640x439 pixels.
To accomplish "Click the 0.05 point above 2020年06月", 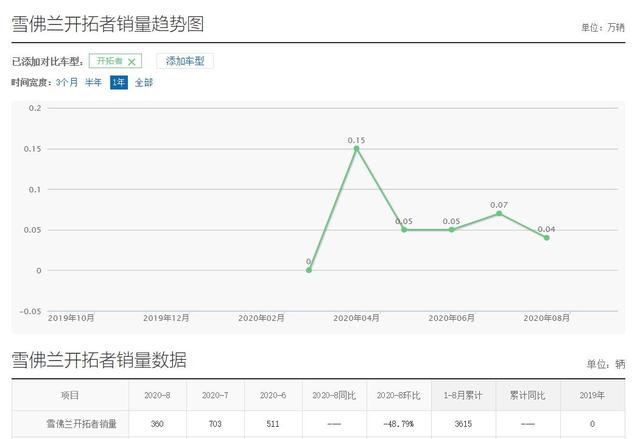I will 451,229.
